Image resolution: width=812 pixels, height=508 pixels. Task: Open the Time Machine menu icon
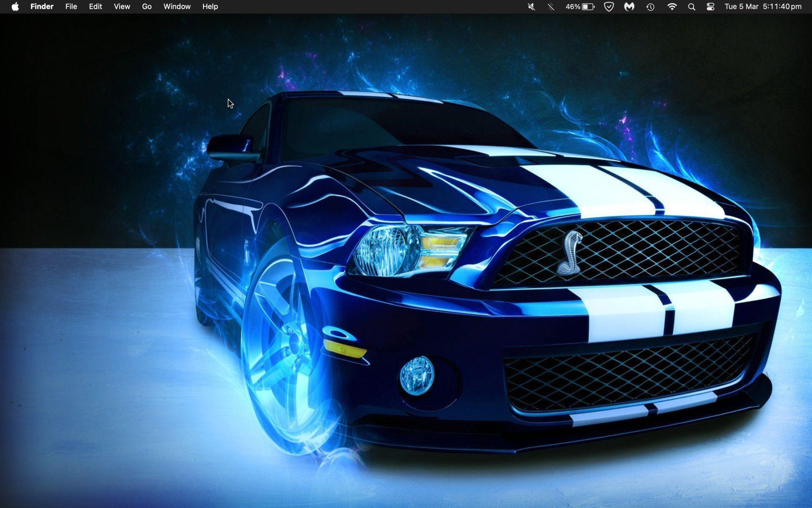pos(650,7)
